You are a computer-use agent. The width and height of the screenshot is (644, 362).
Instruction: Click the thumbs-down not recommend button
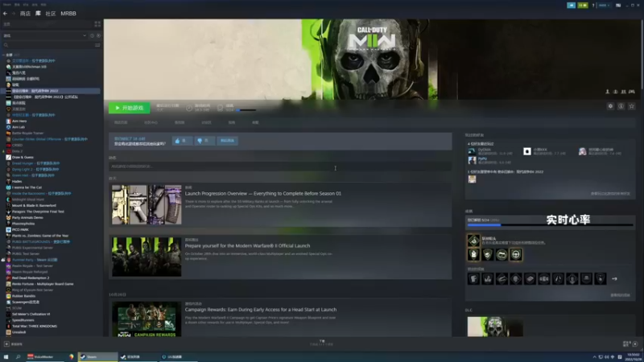pyautogui.click(x=204, y=141)
